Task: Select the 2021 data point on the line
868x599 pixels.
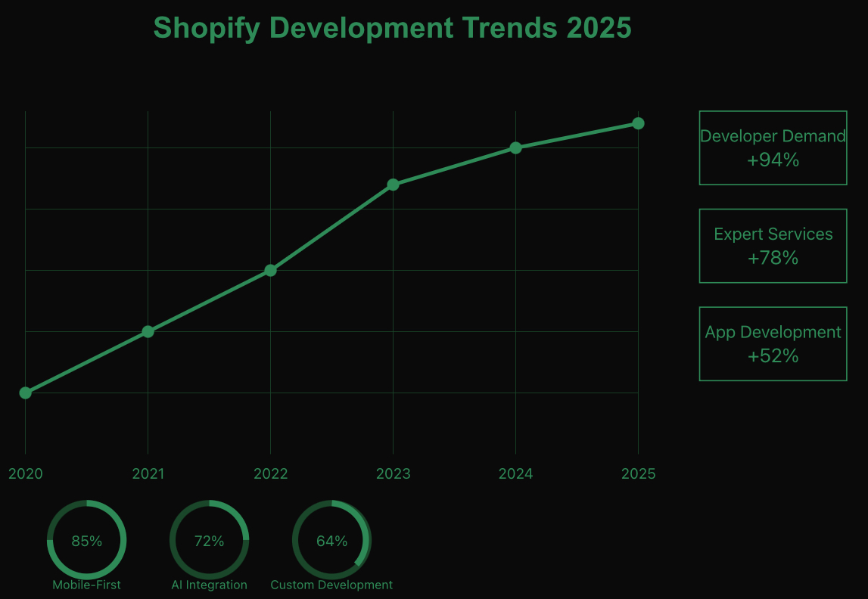Action: coord(148,332)
